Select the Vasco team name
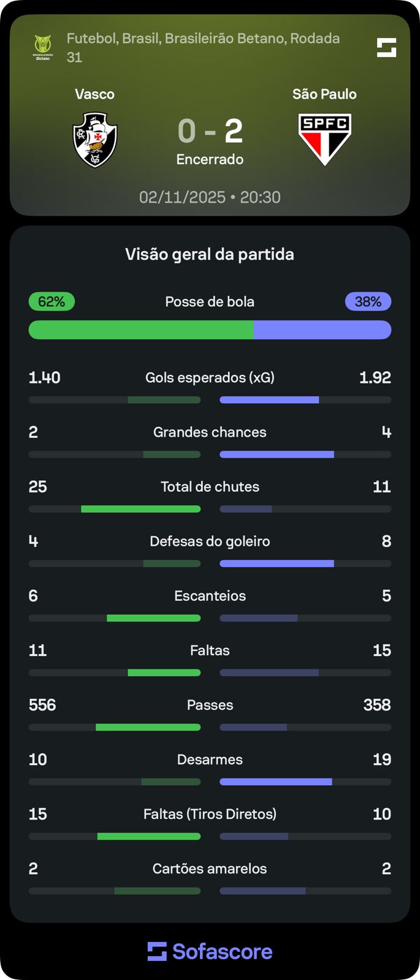420x980 pixels. coord(94,94)
